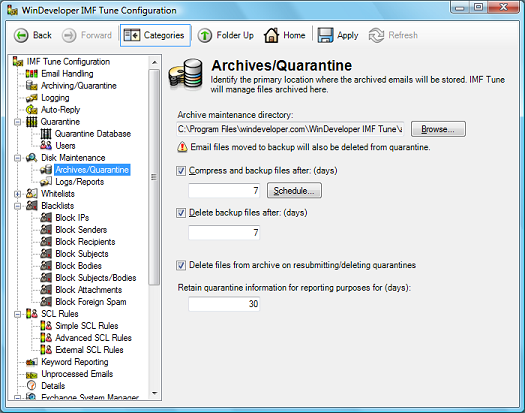The height and width of the screenshot is (413, 525).
Task: Click the Logging tree icon
Action: pyautogui.click(x=32, y=98)
